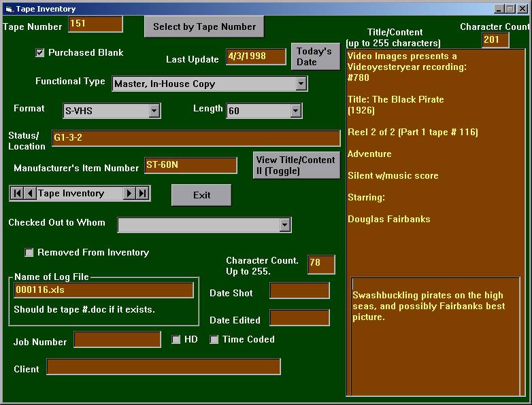Enable the HD checkbox

[x=176, y=340]
